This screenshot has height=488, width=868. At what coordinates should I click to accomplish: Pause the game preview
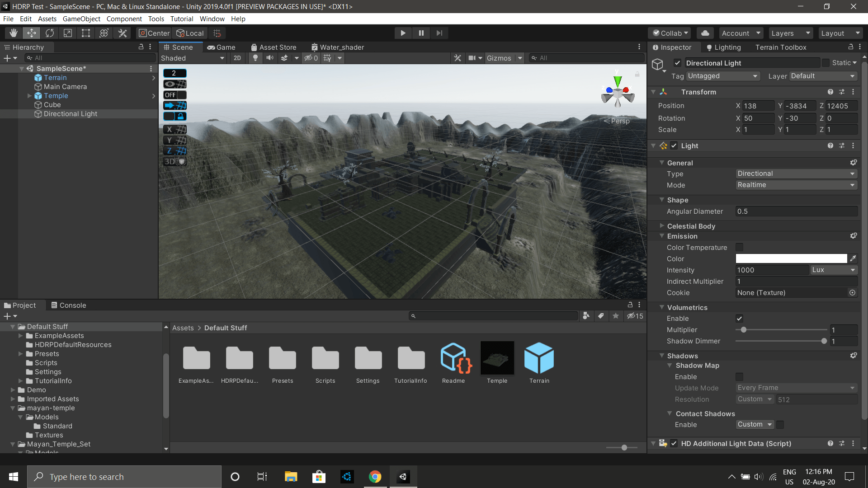point(421,33)
